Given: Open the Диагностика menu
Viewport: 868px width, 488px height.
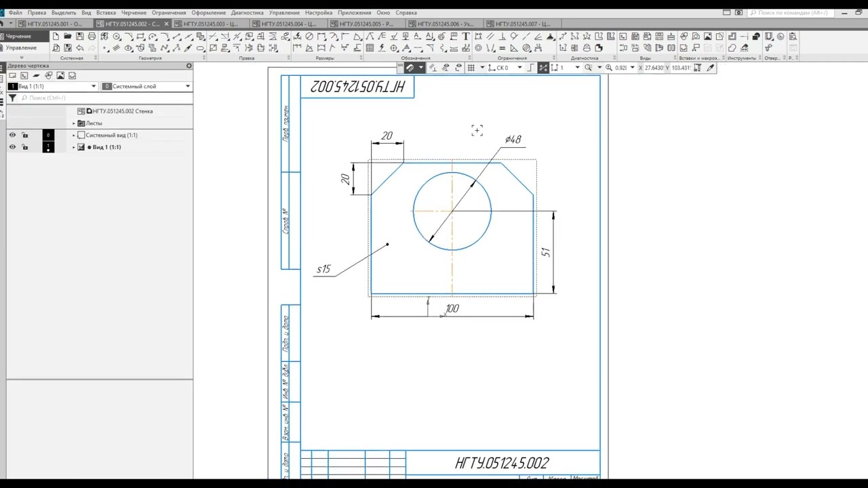Looking at the screenshot, I should [247, 13].
